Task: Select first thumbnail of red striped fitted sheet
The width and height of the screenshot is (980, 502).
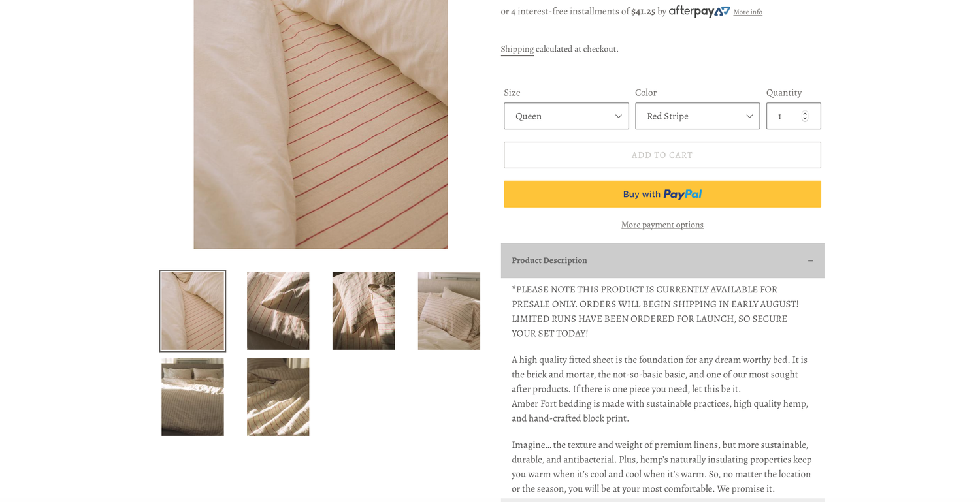Action: pos(193,311)
